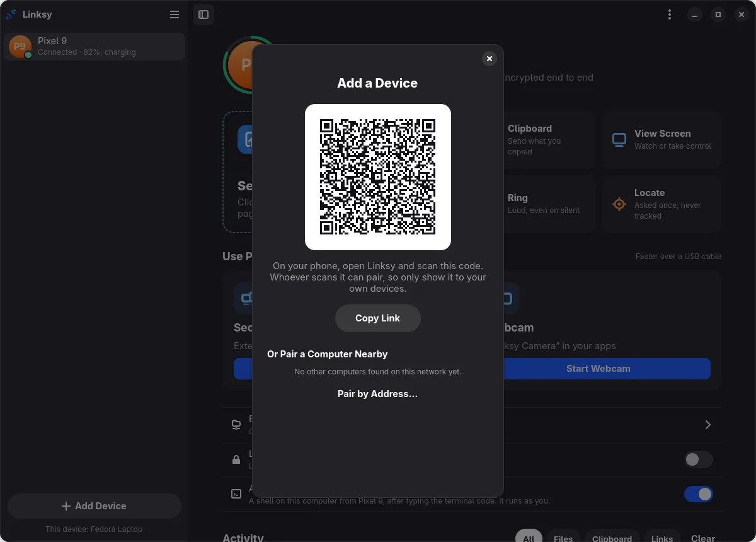Minimize the Linksy window
The image size is (756, 542).
tap(695, 14)
